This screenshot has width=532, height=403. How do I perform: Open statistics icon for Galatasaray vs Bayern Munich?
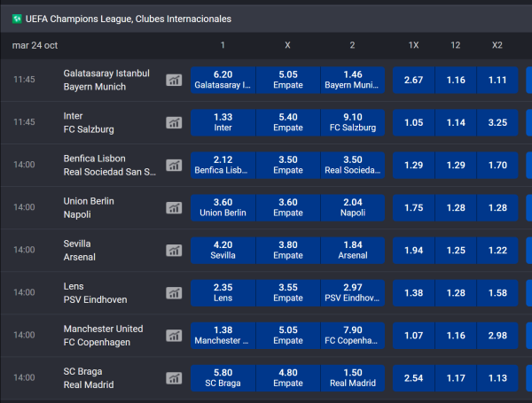click(174, 80)
